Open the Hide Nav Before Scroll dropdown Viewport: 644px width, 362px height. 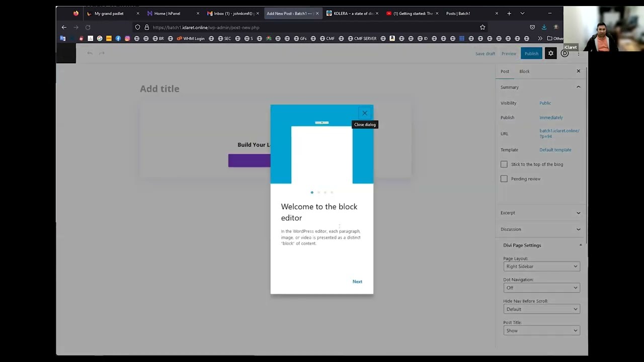pos(541,309)
